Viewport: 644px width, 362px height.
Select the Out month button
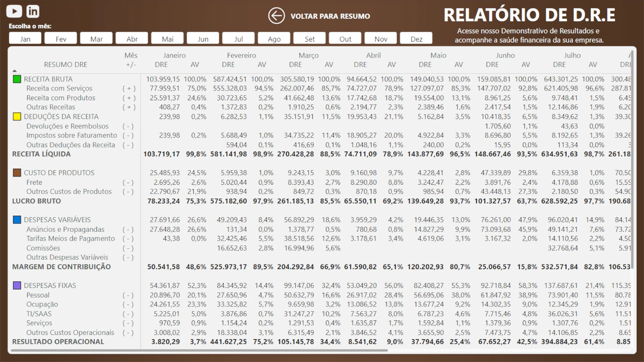[345, 39]
